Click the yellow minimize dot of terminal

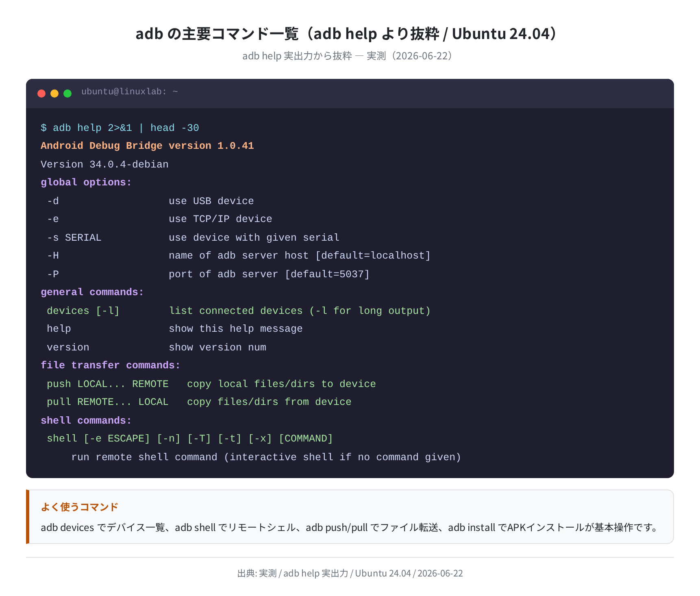pos(54,94)
